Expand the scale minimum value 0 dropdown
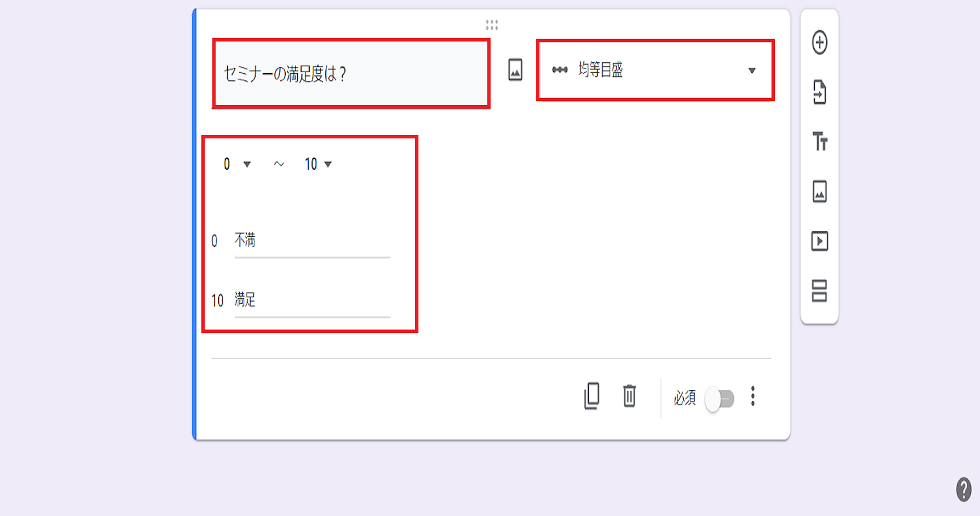The image size is (980, 516). [x=237, y=164]
